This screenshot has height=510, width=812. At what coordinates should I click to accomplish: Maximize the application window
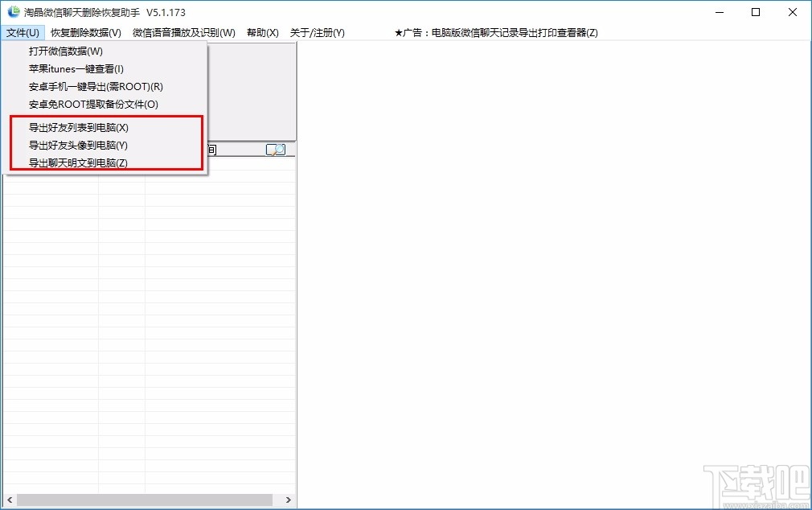[x=756, y=12]
